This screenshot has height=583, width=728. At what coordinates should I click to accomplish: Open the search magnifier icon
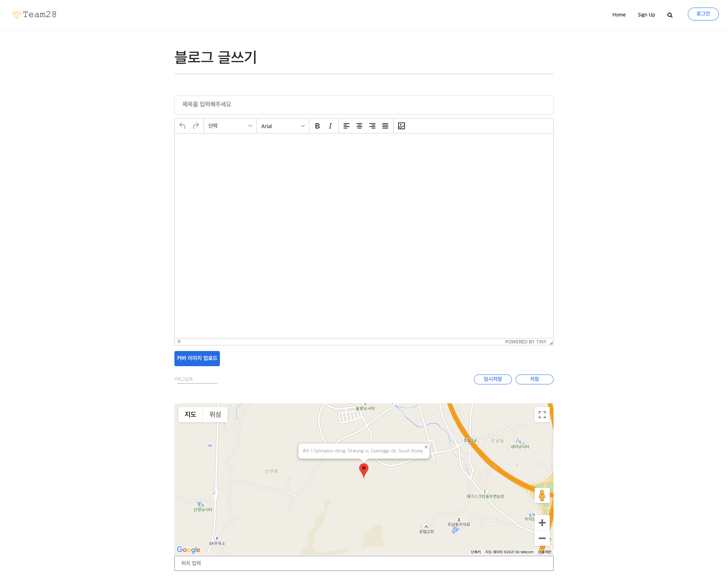pyautogui.click(x=670, y=15)
